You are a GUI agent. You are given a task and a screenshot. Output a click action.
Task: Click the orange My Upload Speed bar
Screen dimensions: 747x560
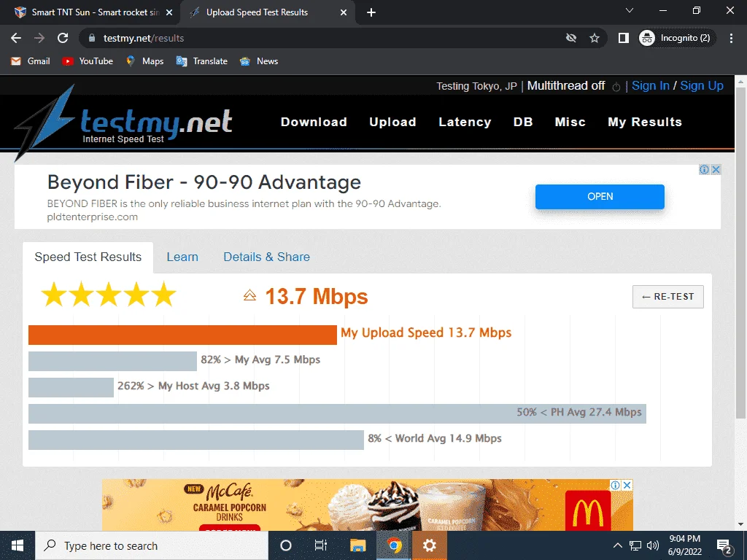click(x=182, y=335)
